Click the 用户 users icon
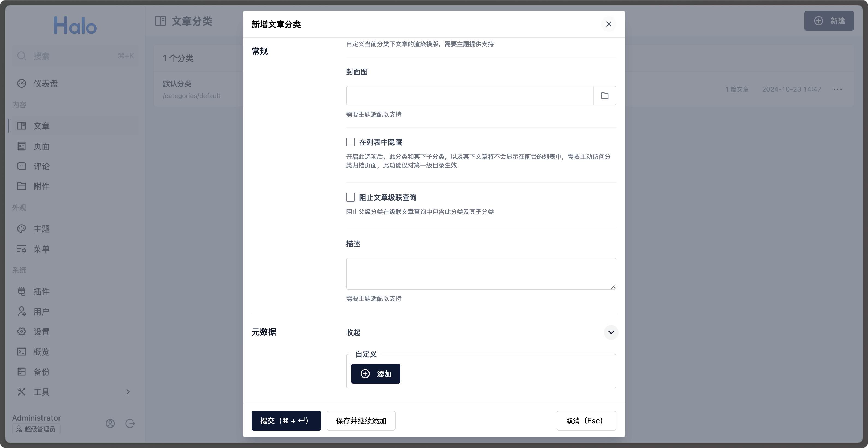868x448 pixels. pyautogui.click(x=22, y=311)
